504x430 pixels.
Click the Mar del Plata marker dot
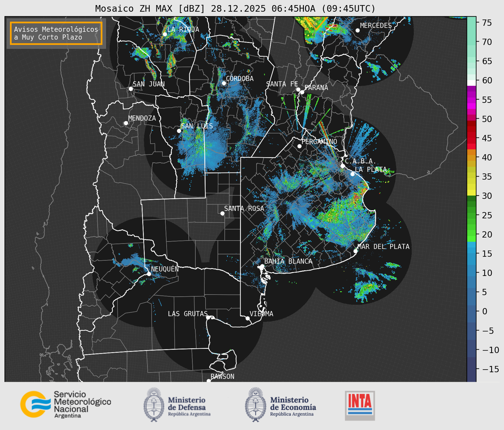[x=355, y=251]
